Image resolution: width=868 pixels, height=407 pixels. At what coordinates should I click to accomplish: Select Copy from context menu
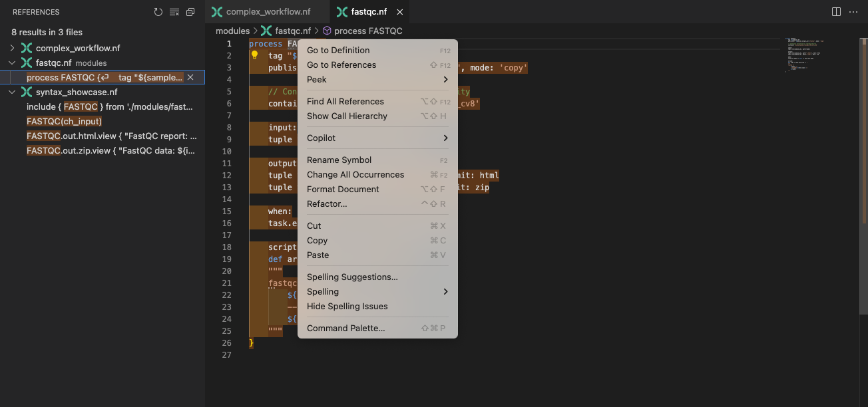pos(377,241)
